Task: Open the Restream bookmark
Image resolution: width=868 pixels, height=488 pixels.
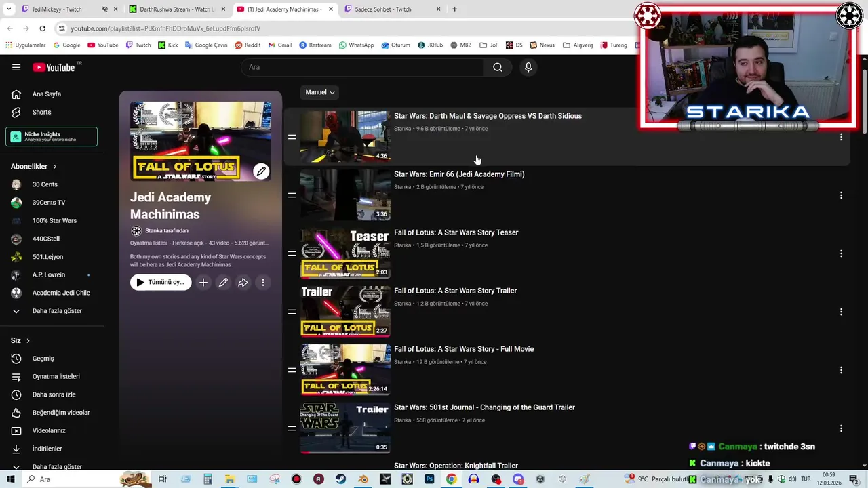Action: (x=315, y=45)
